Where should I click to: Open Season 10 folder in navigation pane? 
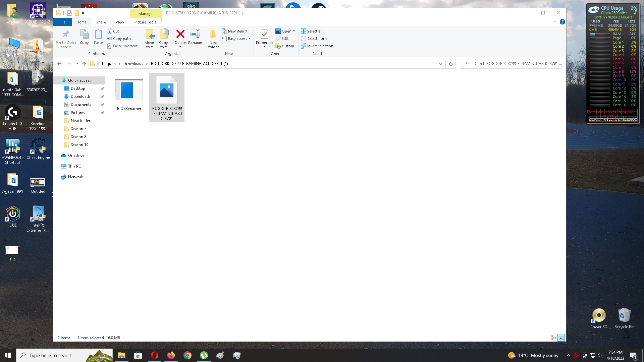coord(79,145)
